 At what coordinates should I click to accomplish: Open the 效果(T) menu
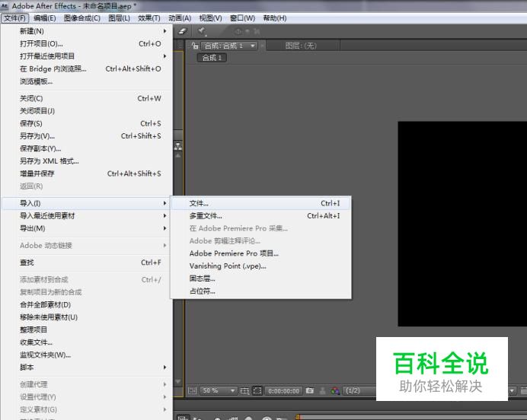pos(149,18)
